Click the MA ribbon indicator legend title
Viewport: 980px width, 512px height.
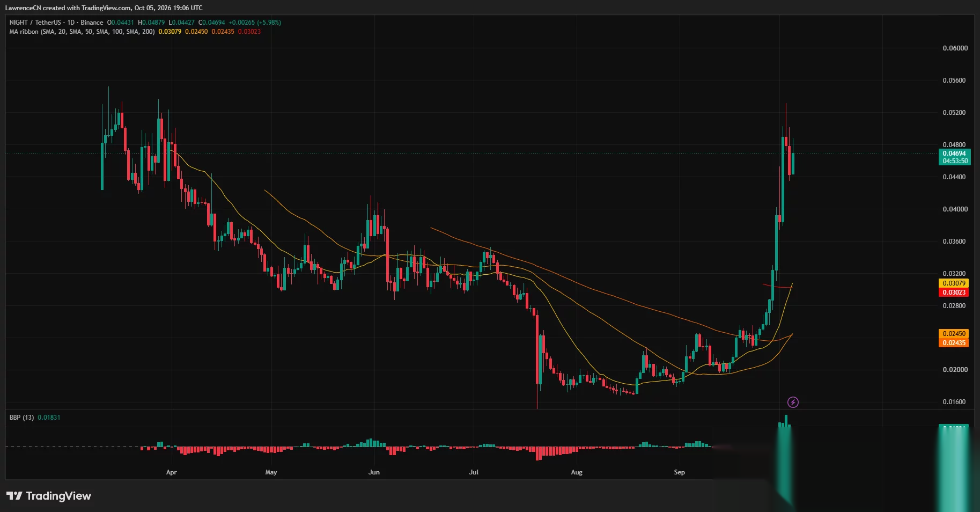(82, 32)
